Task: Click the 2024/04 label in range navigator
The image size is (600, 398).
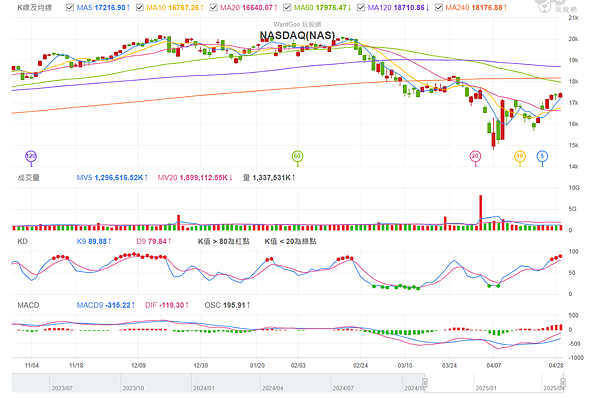Action: 272,388
